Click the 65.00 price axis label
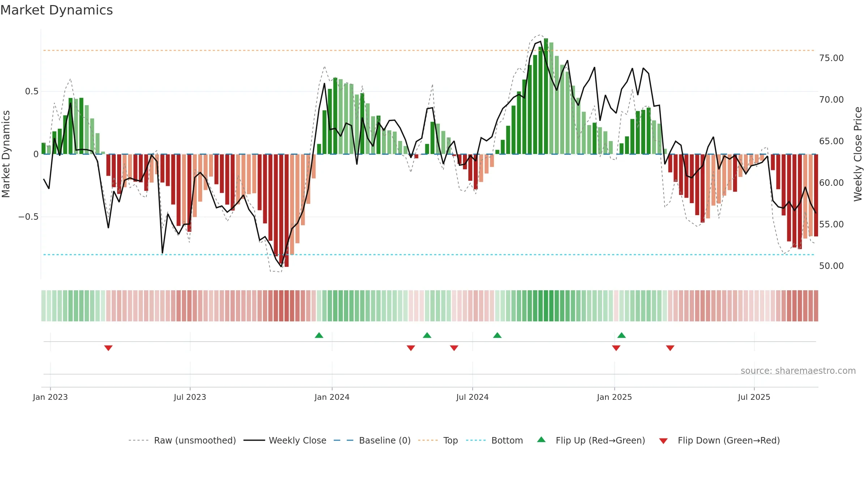The width and height of the screenshot is (868, 488). [831, 141]
